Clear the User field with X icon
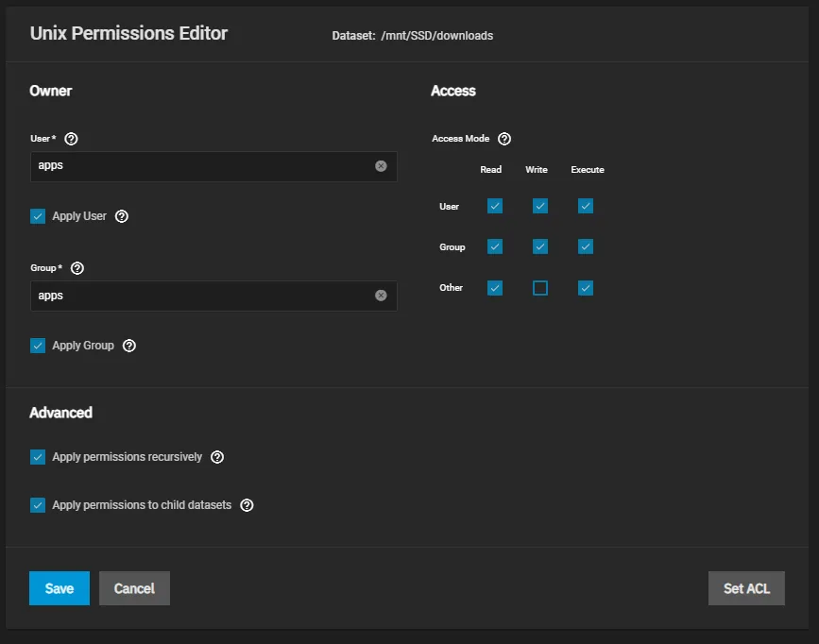This screenshot has width=819, height=644. point(381,166)
